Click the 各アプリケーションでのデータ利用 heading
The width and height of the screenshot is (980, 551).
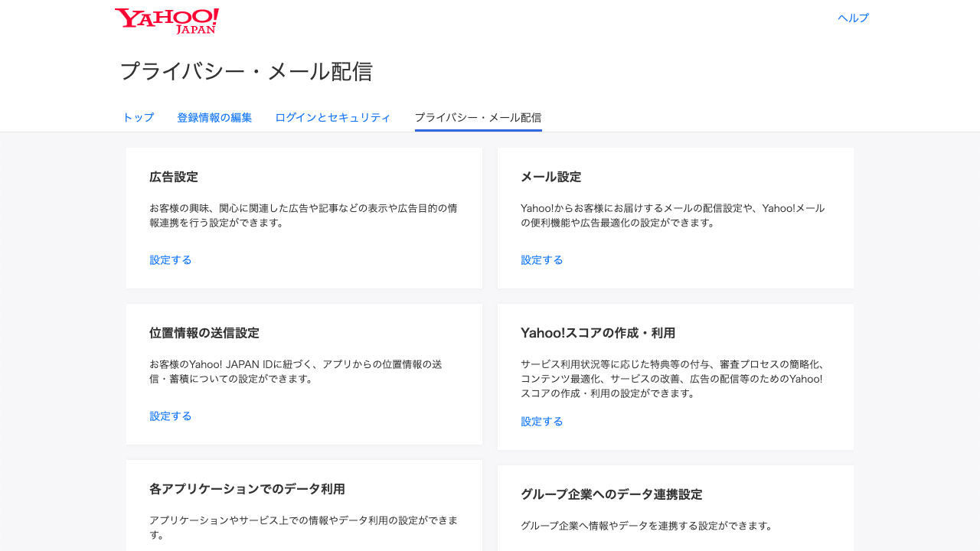click(247, 489)
